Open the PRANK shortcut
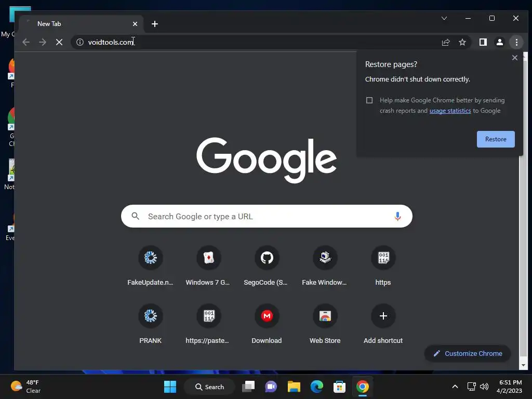The width and height of the screenshot is (532, 399). [150, 324]
